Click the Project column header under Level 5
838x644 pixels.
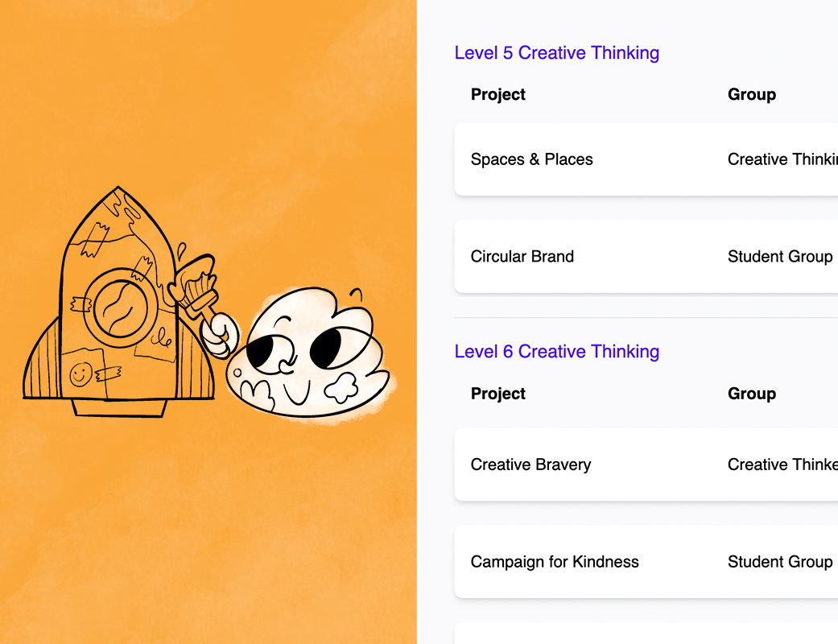click(x=497, y=95)
